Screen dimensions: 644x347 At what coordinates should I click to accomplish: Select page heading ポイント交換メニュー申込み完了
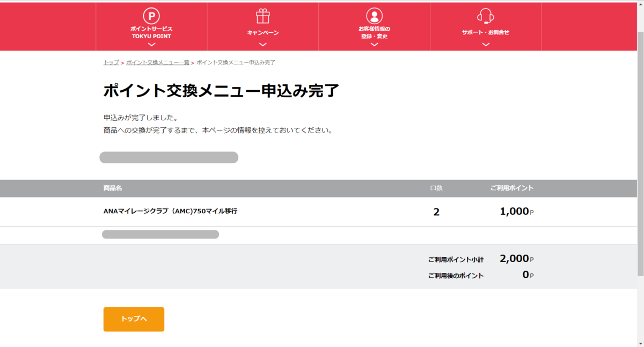coord(221,91)
